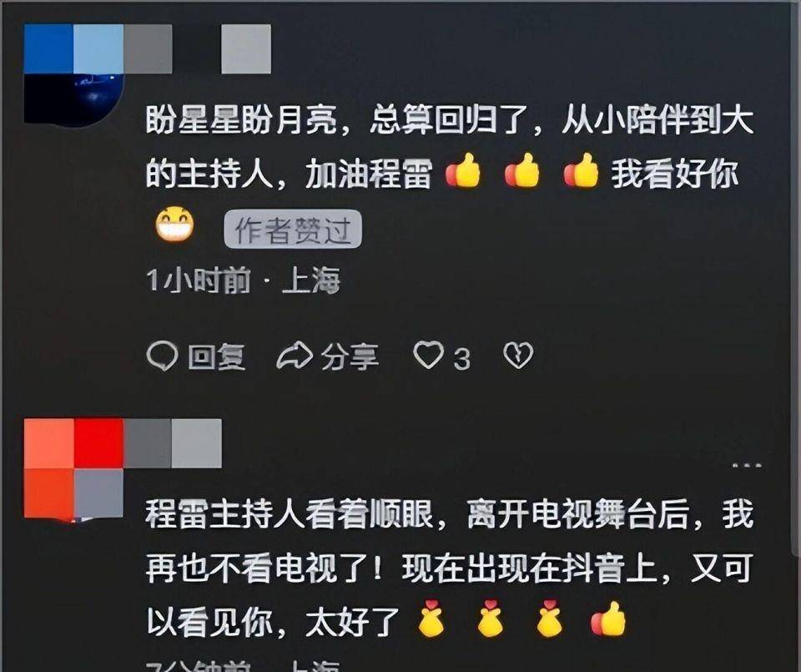Open second commenter's red avatar
Image resolution: width=801 pixels, height=672 pixels.
click(x=74, y=468)
